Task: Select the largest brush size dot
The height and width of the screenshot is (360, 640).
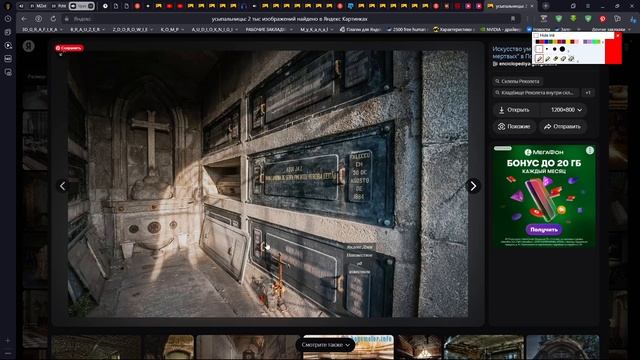Action: click(562, 49)
